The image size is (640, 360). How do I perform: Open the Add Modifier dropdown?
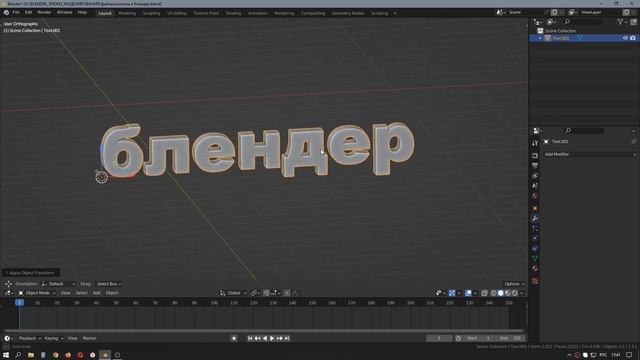590,154
